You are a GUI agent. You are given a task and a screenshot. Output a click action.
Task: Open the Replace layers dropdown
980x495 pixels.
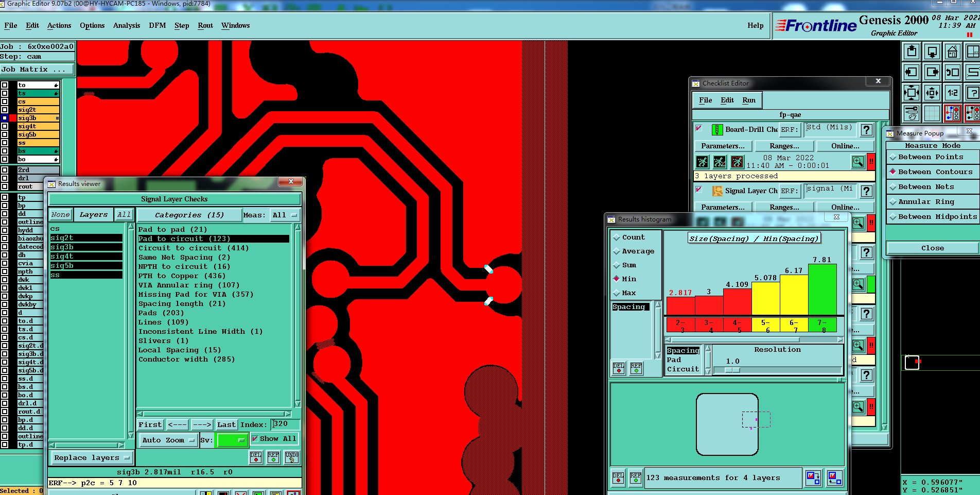click(92, 457)
